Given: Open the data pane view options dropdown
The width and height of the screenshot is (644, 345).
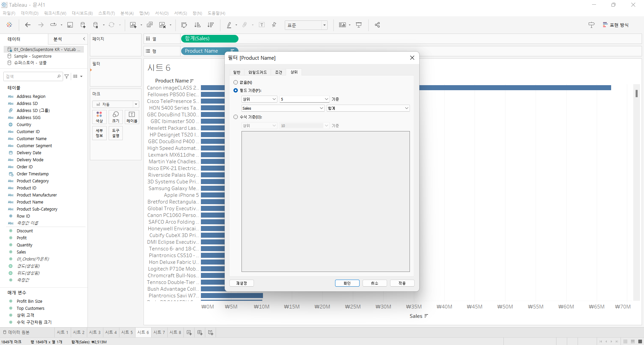Looking at the screenshot, I should pos(78,76).
